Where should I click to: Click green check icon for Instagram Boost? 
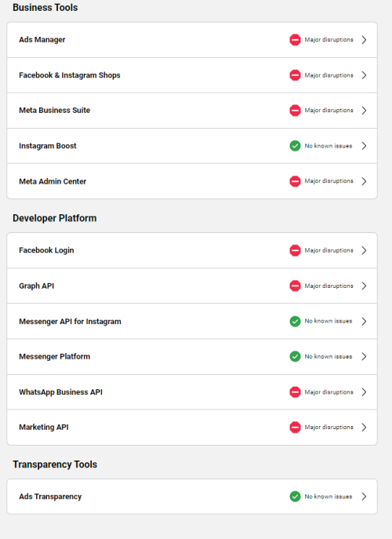295,146
